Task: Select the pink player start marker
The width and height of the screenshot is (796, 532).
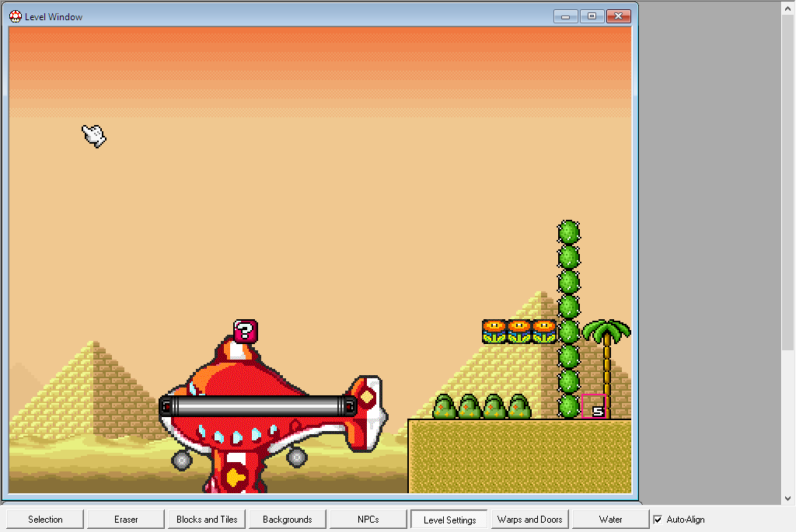Action: pyautogui.click(x=593, y=406)
